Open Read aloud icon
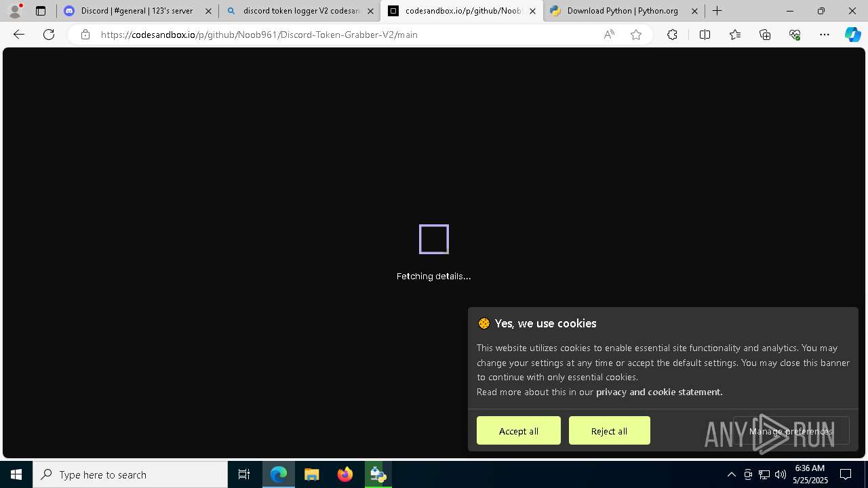 609,35
